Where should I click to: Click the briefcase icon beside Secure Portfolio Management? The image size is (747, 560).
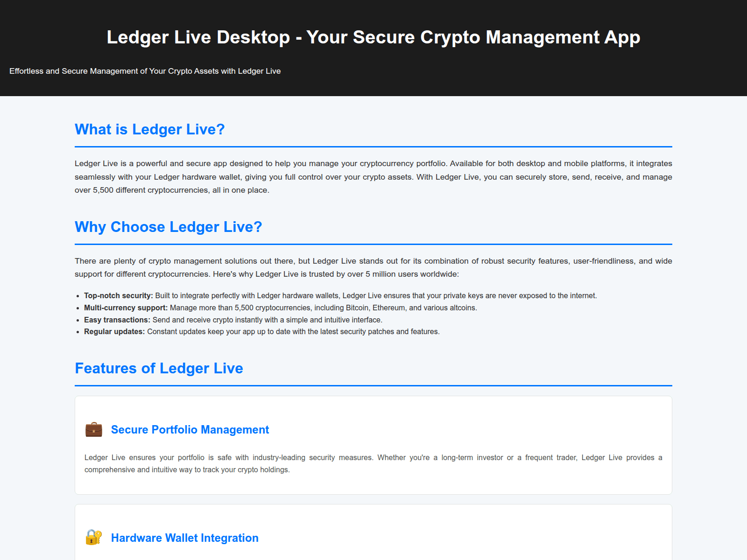click(x=94, y=429)
